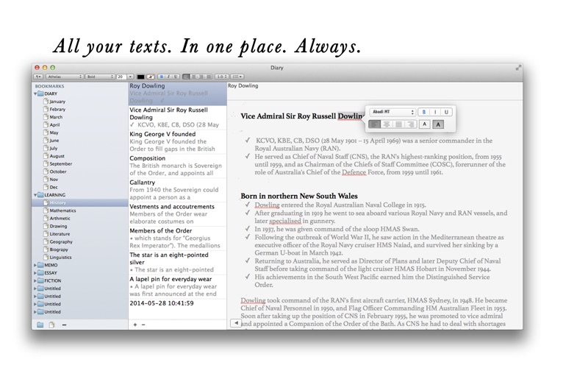588x368 pixels.
Task: Center align text using the popup toolbar icon
Action: pos(387,124)
